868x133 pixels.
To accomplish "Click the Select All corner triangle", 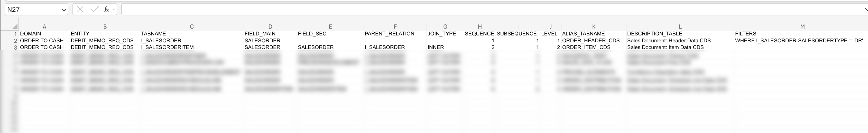I will point(15,26).
